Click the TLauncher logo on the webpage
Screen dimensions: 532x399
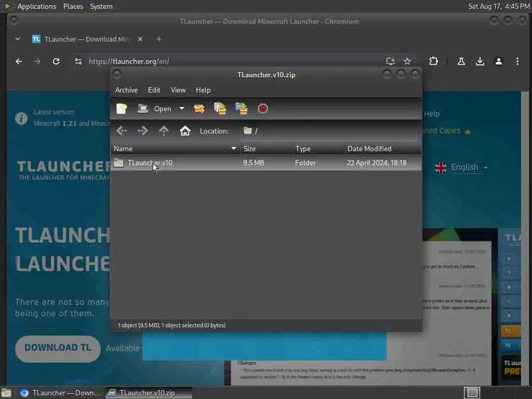[x=63, y=170]
